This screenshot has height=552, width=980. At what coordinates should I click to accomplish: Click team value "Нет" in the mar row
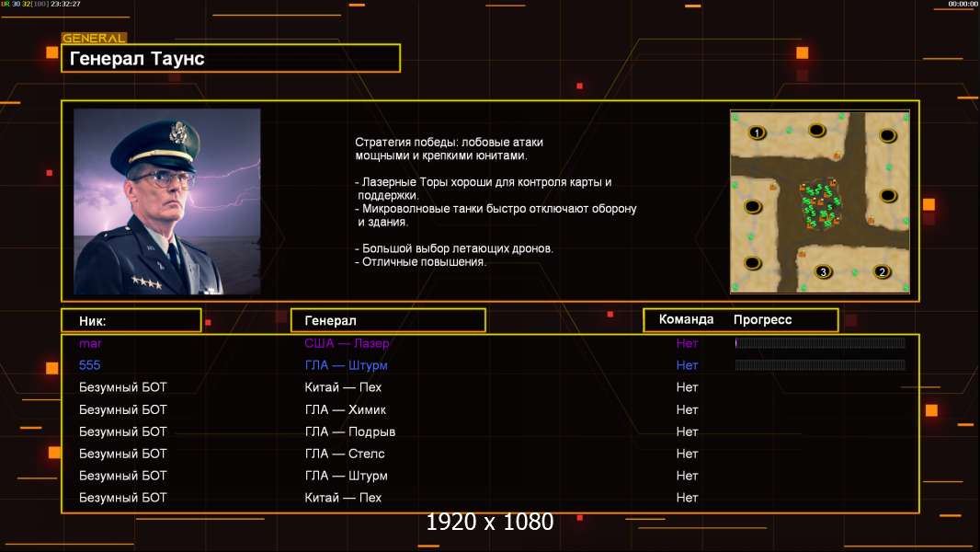pos(687,343)
